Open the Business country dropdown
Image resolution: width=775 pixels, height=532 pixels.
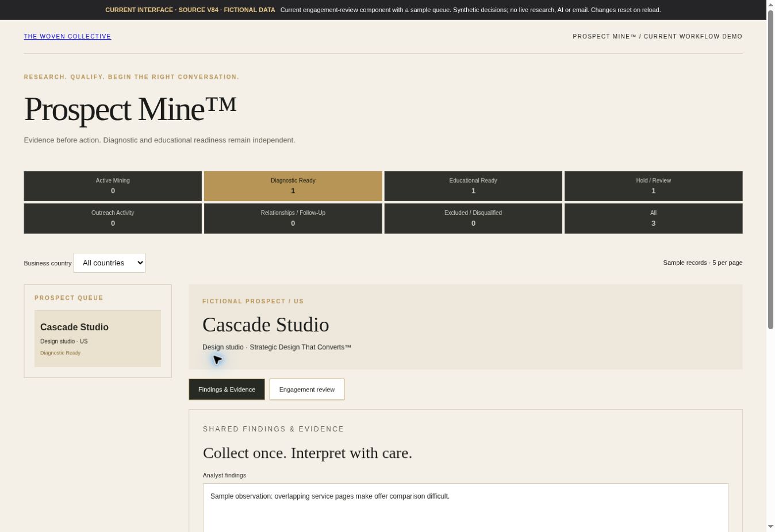point(109,263)
